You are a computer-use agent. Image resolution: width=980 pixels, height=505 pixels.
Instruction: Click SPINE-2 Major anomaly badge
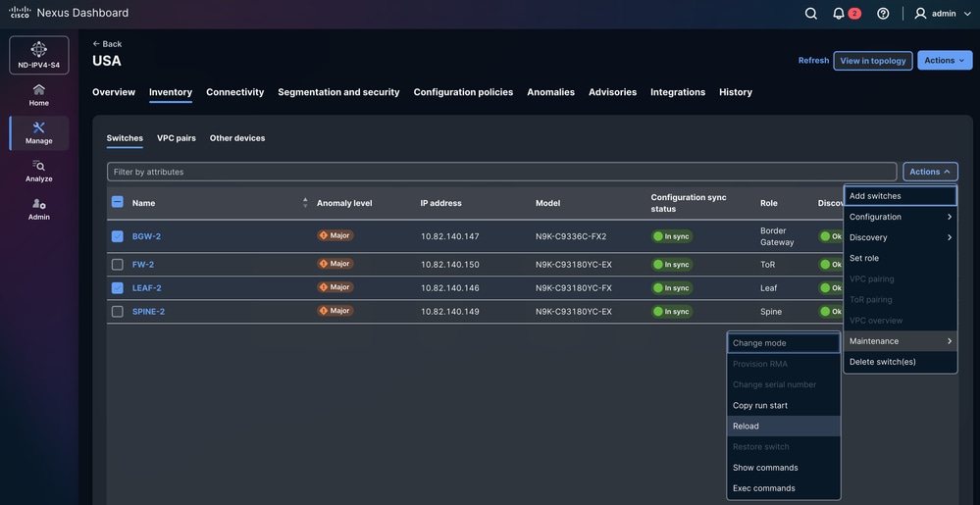point(335,311)
